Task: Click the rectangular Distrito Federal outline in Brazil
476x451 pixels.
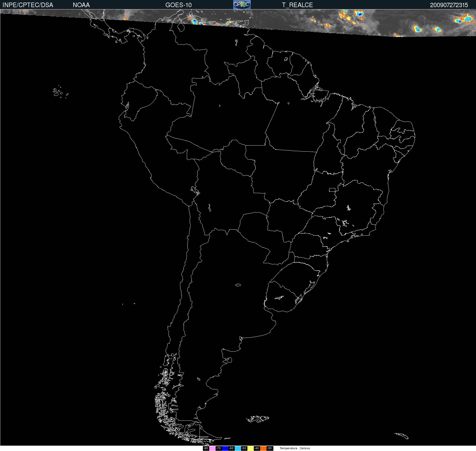Action: [332, 190]
